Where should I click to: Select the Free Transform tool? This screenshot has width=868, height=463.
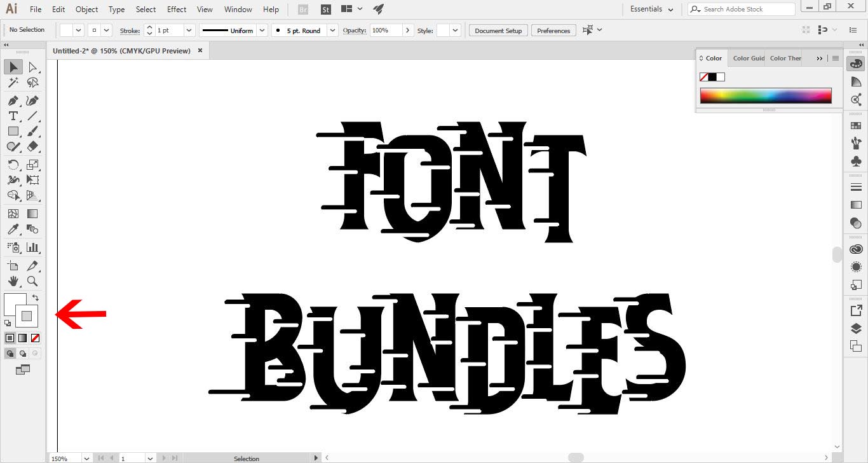coord(32,180)
